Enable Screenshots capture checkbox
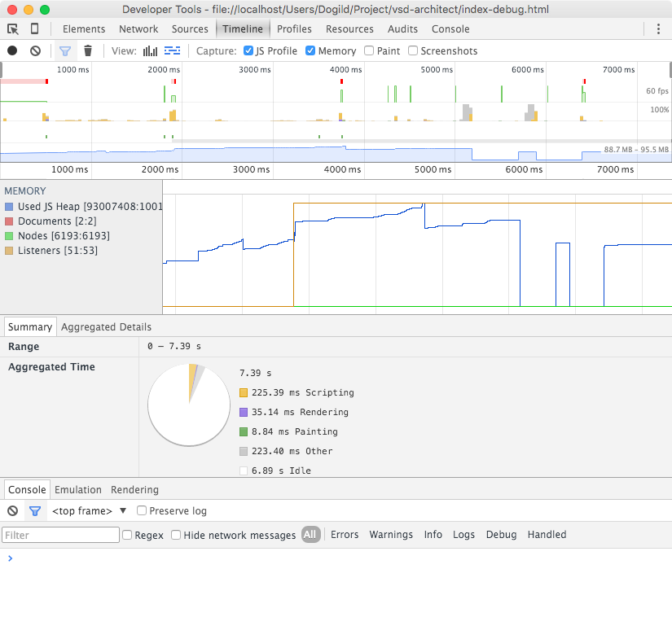The height and width of the screenshot is (639, 672). point(413,50)
